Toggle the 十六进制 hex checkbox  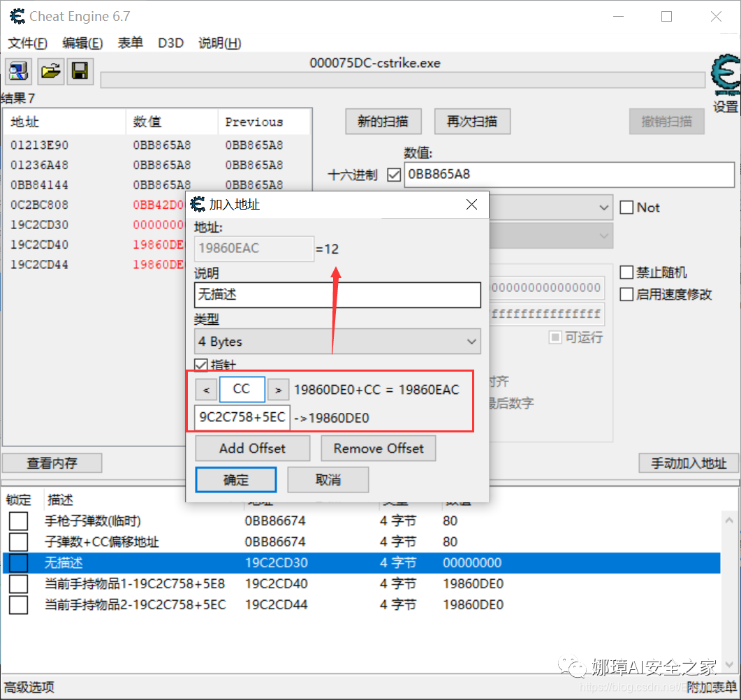click(x=394, y=175)
